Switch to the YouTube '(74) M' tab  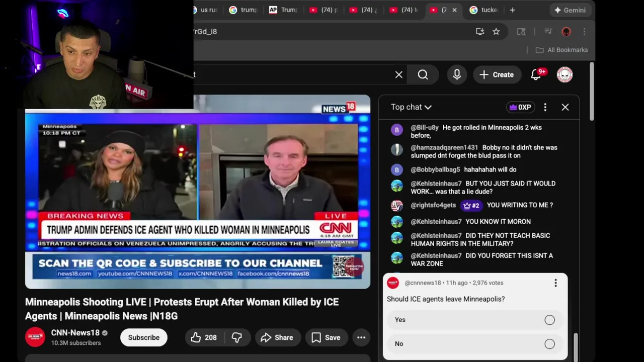click(404, 10)
